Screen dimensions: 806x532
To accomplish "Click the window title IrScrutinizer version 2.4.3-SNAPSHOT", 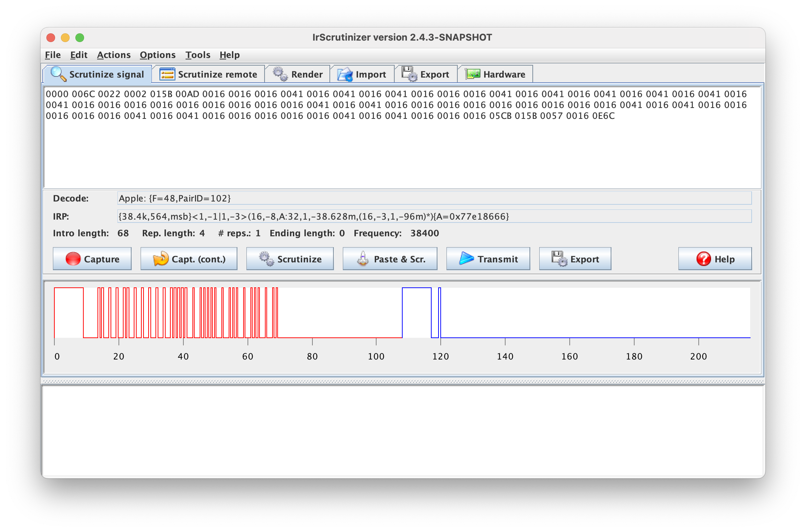I will tap(402, 37).
